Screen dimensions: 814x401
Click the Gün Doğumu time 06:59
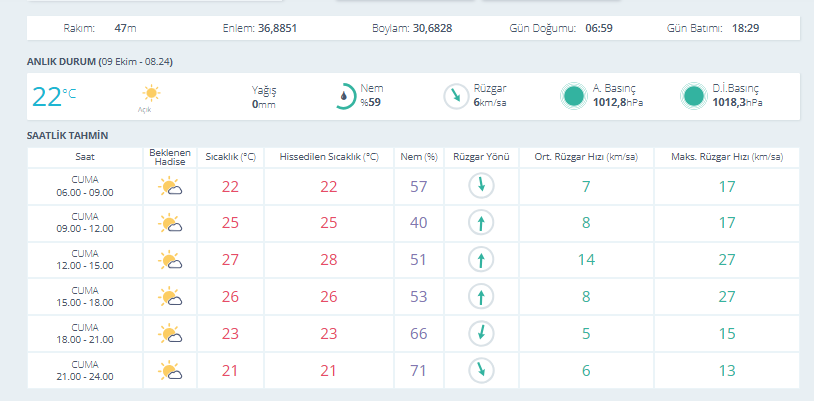(x=599, y=28)
